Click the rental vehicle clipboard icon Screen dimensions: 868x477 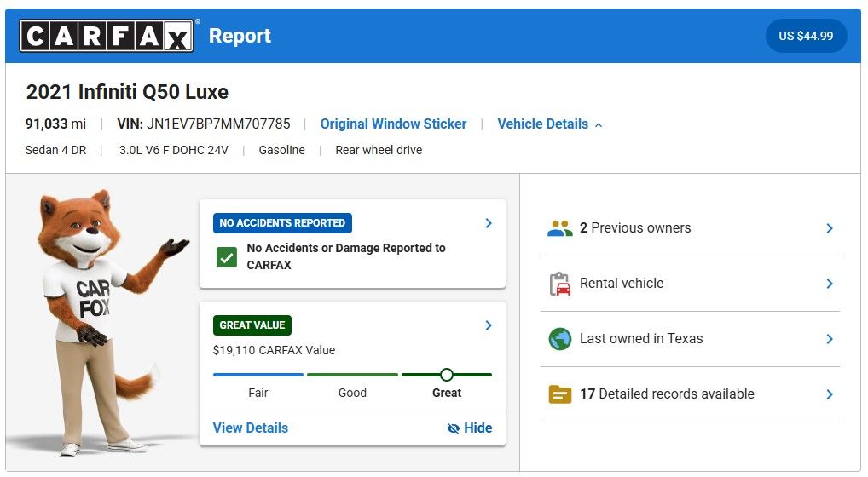point(559,284)
